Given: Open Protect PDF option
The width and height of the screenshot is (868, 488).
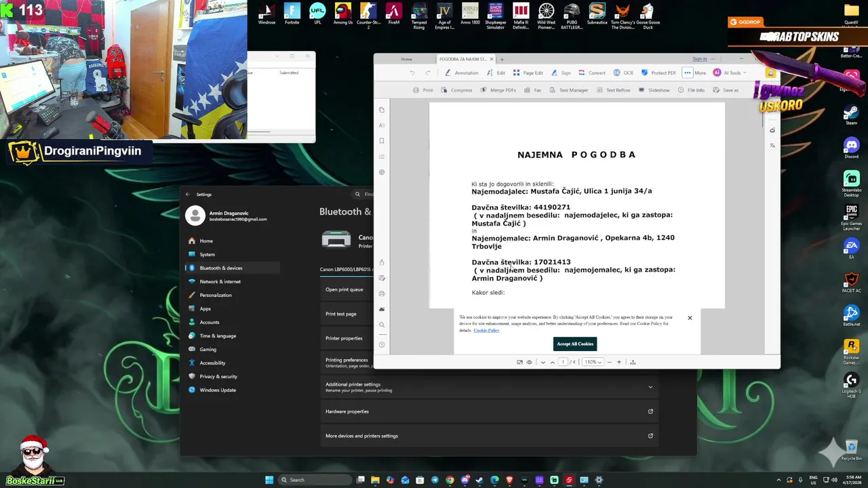Looking at the screenshot, I should (658, 73).
